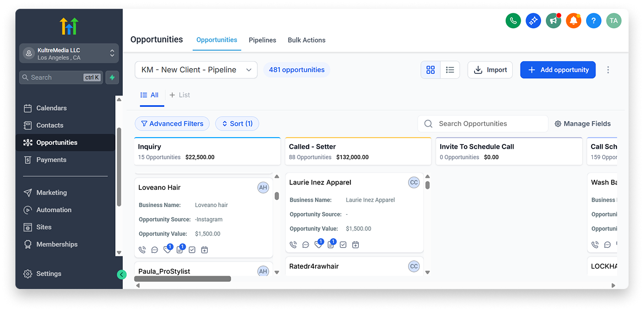Image resolution: width=644 pixels, height=311 pixels.
Task: Click the calendar icon on Loveano Hair card
Action: click(x=204, y=250)
